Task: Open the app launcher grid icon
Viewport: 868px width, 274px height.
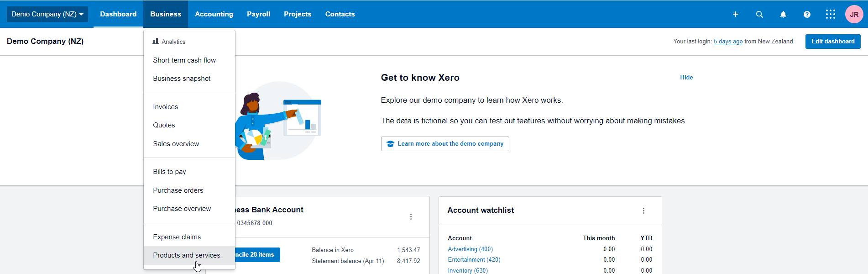Action: tap(831, 14)
